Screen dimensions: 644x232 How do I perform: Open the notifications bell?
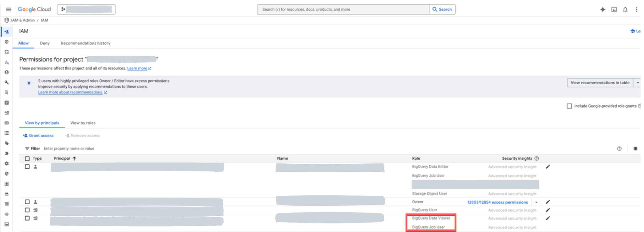(625, 9)
